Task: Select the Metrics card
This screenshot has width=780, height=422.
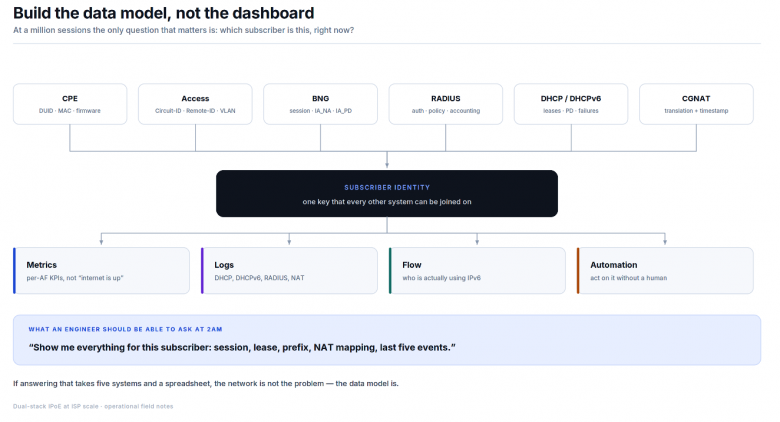Action: click(x=101, y=271)
